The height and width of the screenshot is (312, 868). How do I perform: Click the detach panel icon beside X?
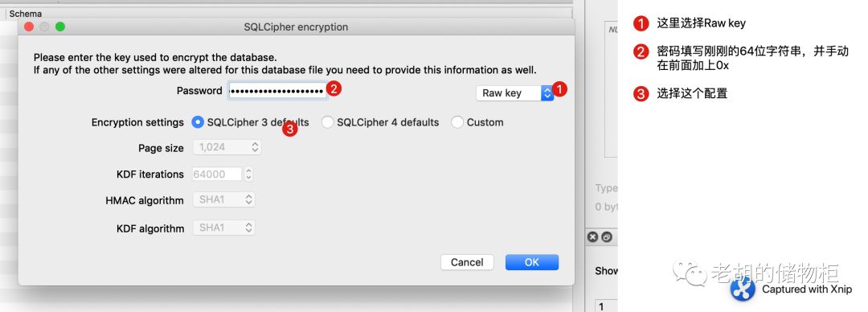pyautogui.click(x=607, y=237)
